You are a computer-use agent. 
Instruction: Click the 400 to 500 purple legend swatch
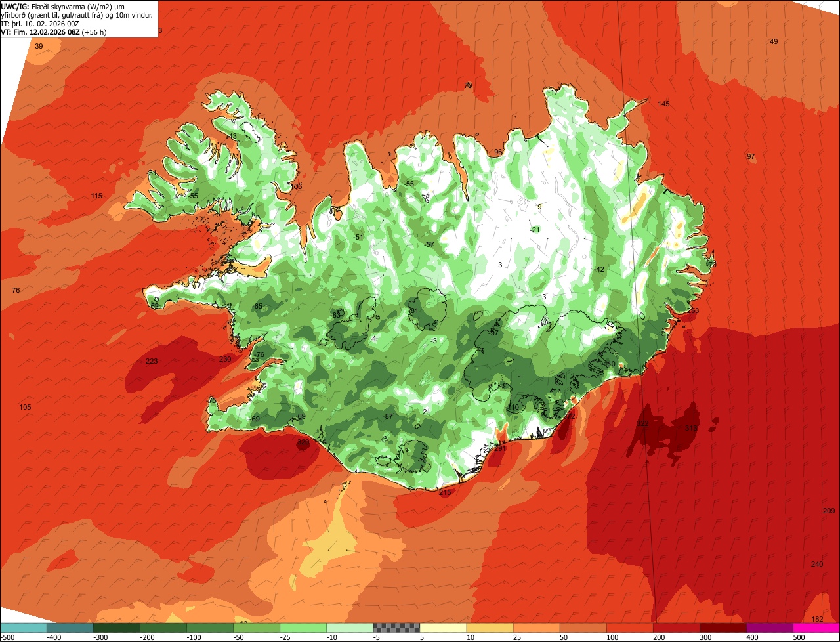[x=769, y=628]
